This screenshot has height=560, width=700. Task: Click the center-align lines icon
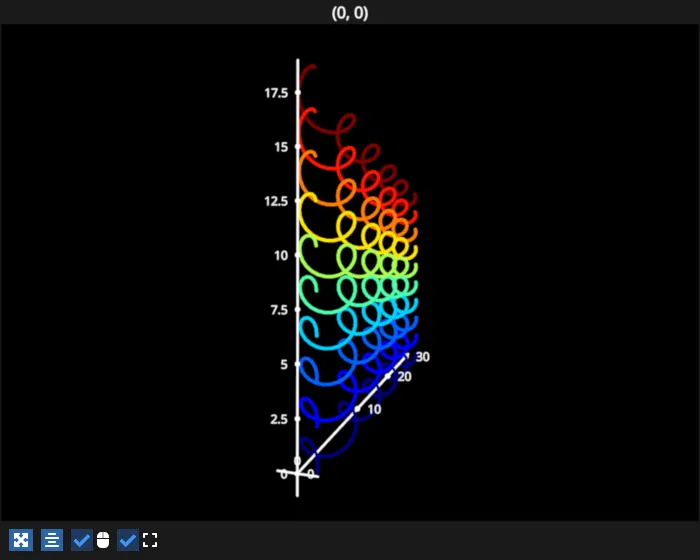52,540
